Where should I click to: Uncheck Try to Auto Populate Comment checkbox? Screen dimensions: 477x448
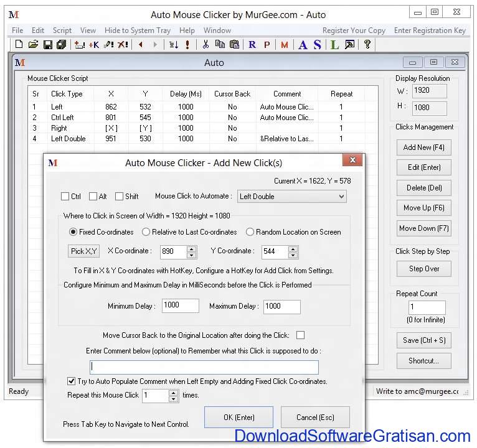71,381
